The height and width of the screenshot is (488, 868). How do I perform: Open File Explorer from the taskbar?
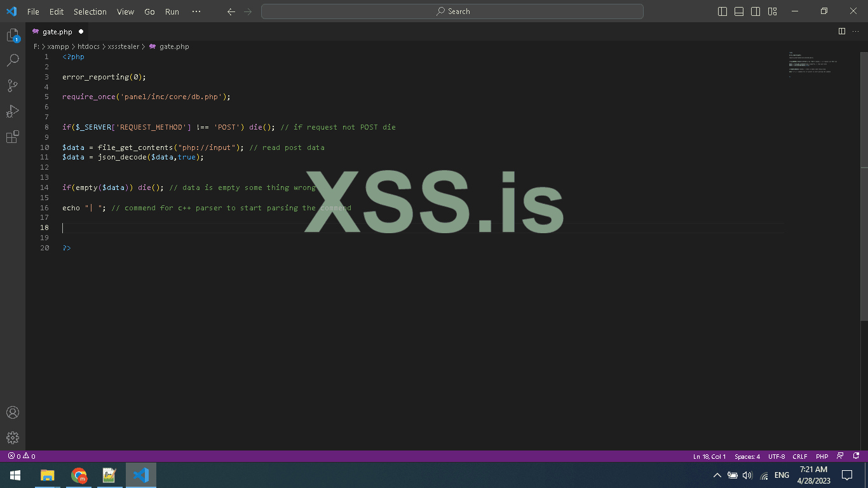click(48, 475)
